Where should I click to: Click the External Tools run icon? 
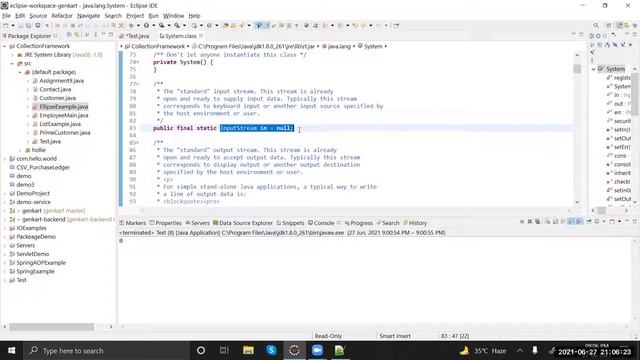(x=177, y=25)
